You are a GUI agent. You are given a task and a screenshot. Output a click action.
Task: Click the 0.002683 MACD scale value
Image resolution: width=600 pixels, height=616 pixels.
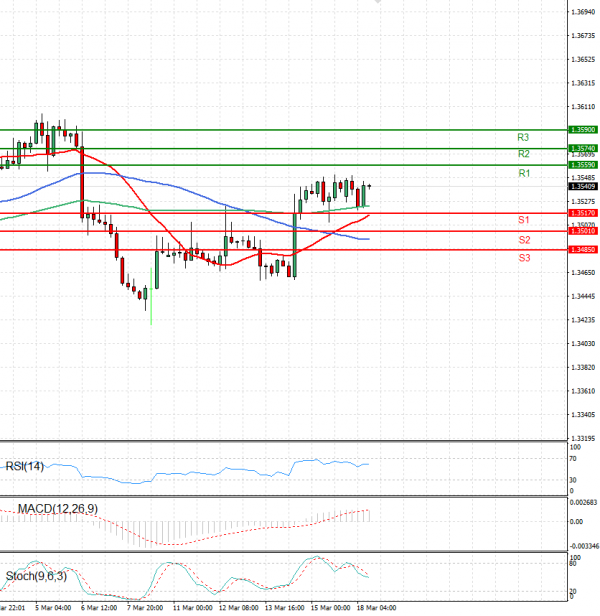(x=583, y=502)
